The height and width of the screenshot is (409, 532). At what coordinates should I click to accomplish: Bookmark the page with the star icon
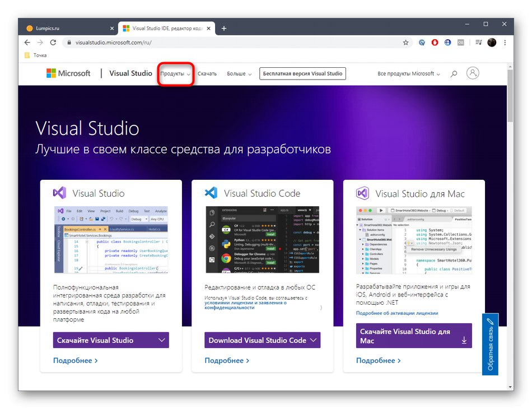coord(405,43)
